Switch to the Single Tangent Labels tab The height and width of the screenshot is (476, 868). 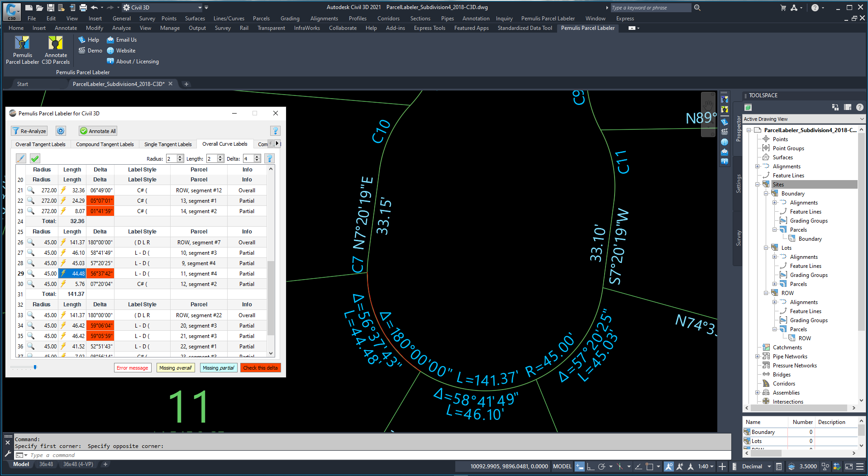click(168, 144)
